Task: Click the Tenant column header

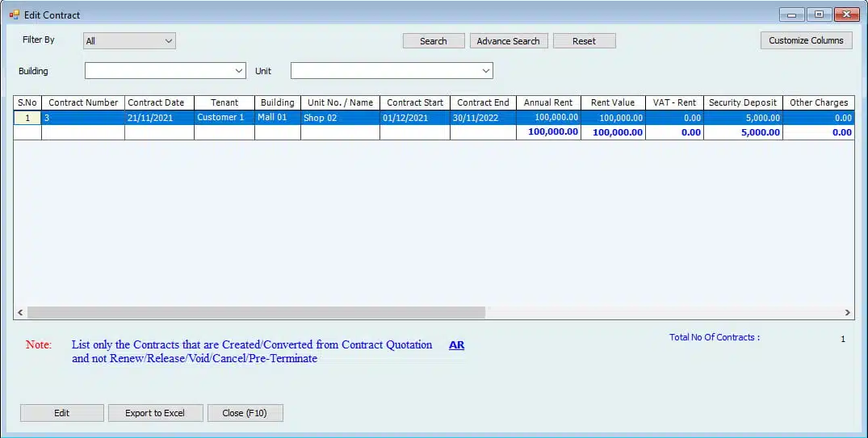Action: 224,102
